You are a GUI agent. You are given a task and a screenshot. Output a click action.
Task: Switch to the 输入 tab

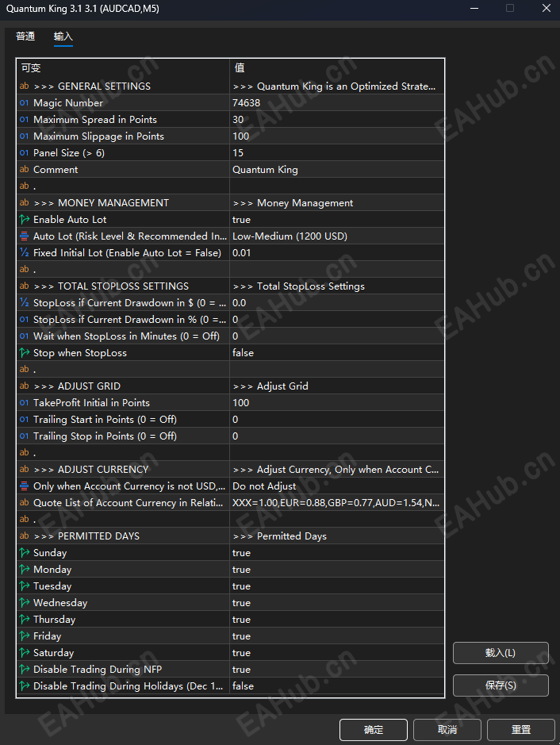pos(63,36)
